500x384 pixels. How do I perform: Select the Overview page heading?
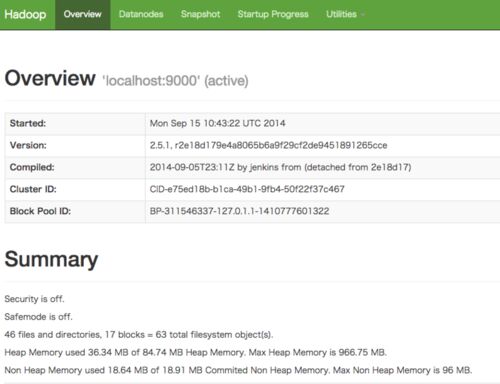tap(50, 78)
